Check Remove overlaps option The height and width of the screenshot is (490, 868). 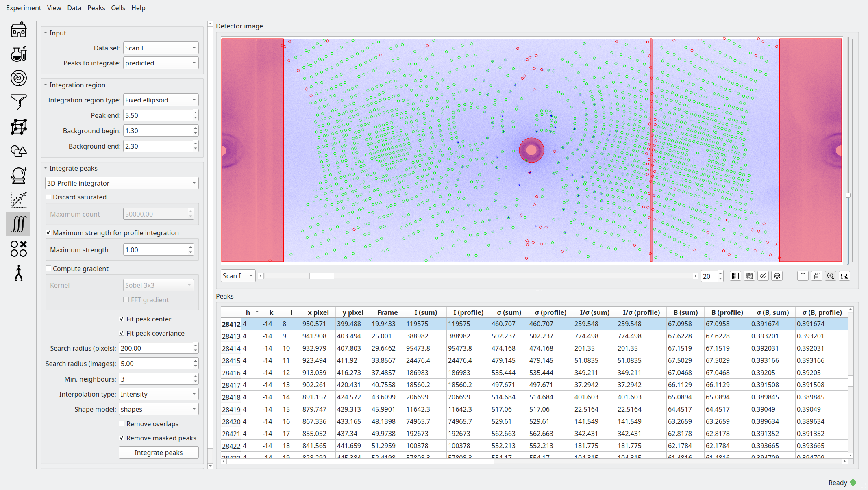click(x=122, y=424)
